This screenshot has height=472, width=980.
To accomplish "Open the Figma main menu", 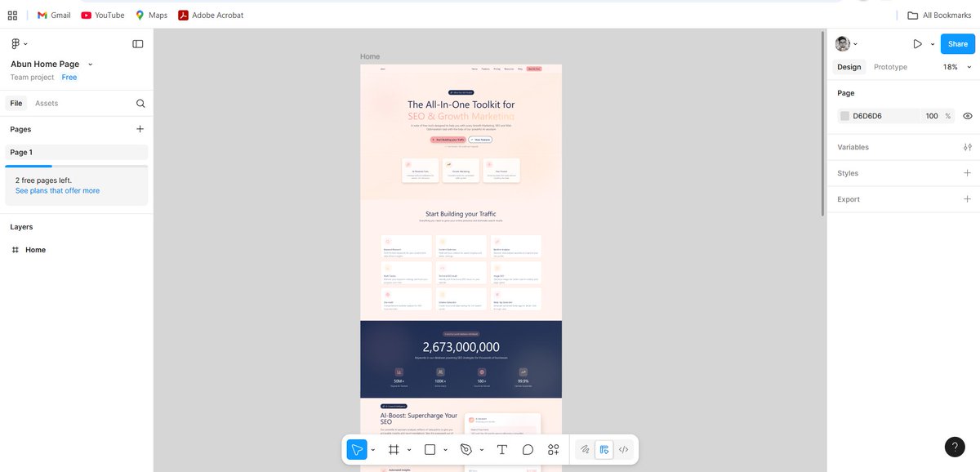I will [x=19, y=44].
